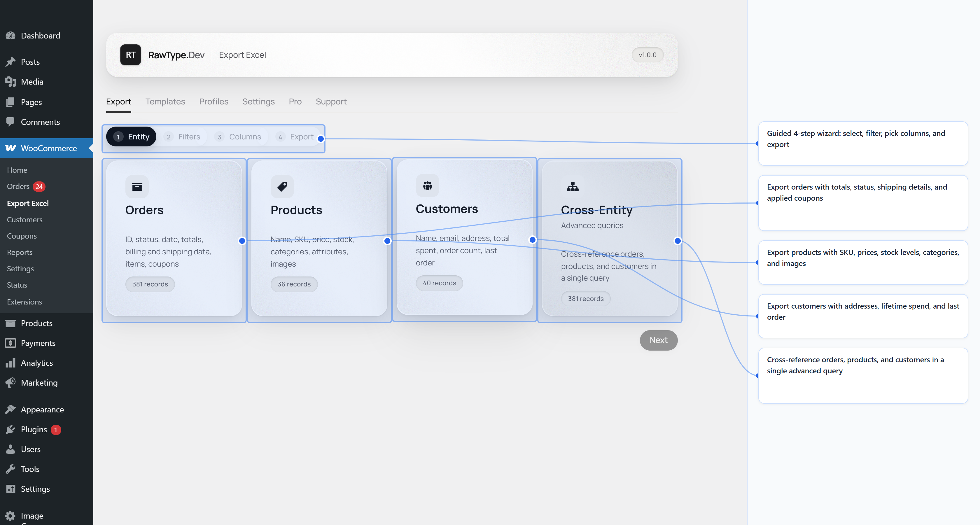Viewport: 980px width, 525px height.
Task: Open WooCommerce Coupons submenu link
Action: 22,236
